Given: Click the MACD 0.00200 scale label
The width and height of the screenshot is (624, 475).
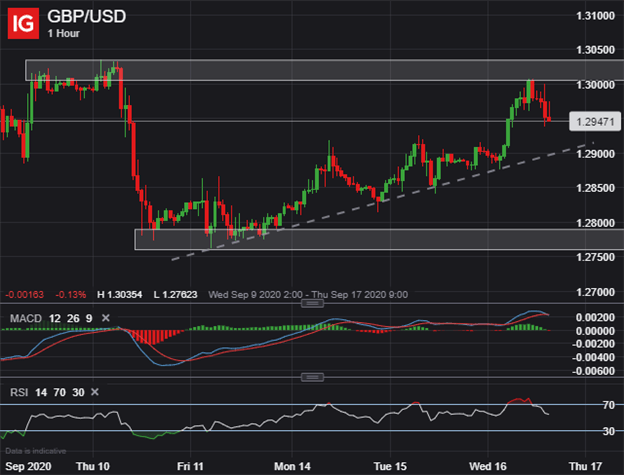Looking at the screenshot, I should (x=595, y=317).
